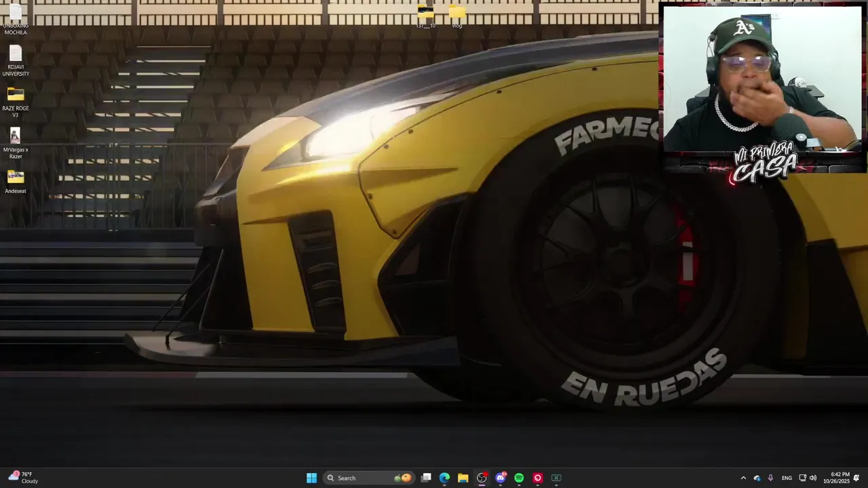Click the microphone tray icon
Screen dimensions: 868x488
[x=770, y=478]
